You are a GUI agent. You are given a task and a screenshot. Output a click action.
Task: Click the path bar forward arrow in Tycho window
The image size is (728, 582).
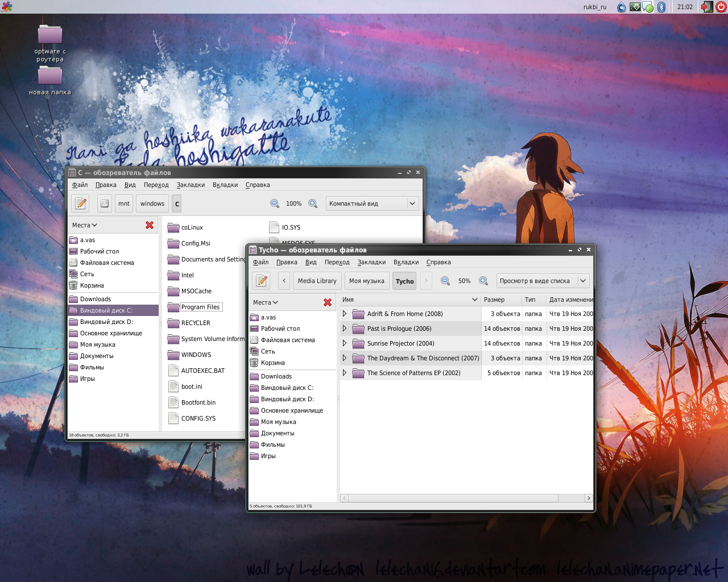click(x=426, y=281)
